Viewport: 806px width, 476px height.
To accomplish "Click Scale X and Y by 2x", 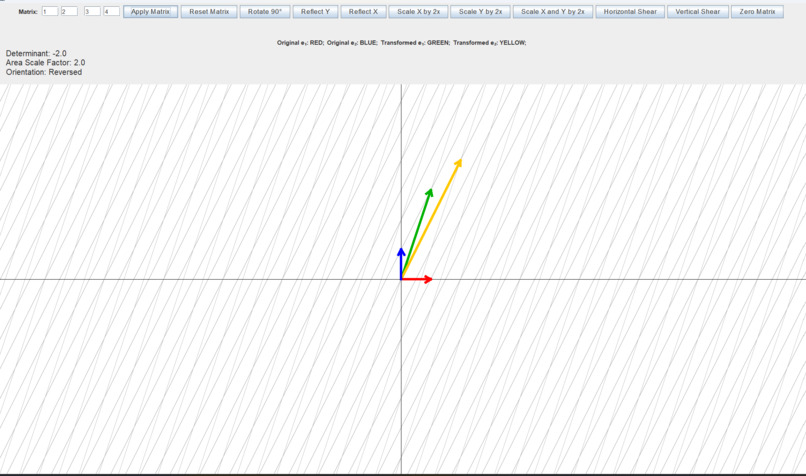I will coord(553,11).
